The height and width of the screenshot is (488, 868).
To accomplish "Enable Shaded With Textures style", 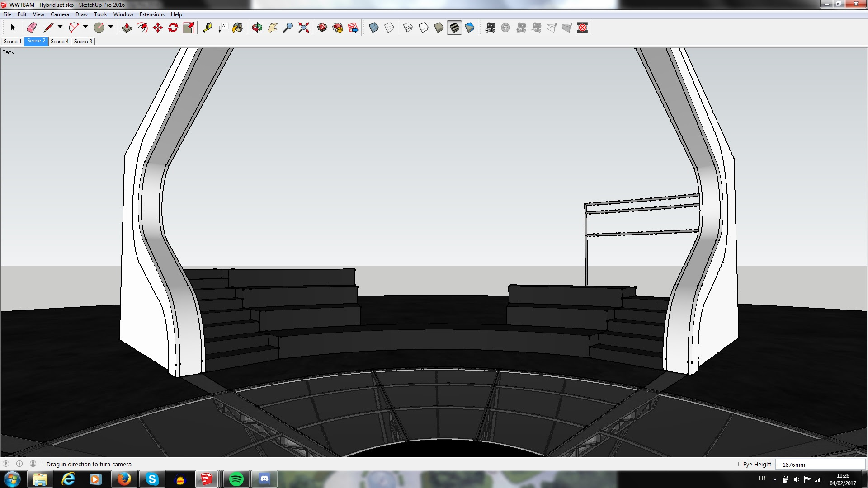I will point(454,28).
